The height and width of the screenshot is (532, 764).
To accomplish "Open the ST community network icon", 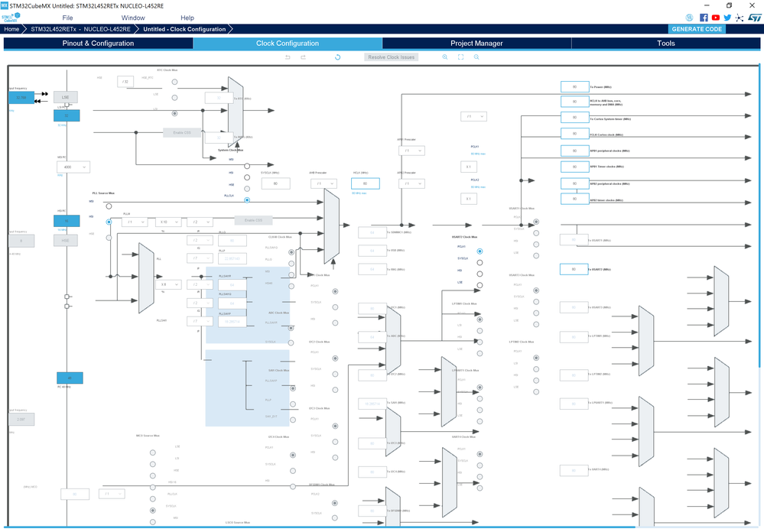I will (x=740, y=18).
